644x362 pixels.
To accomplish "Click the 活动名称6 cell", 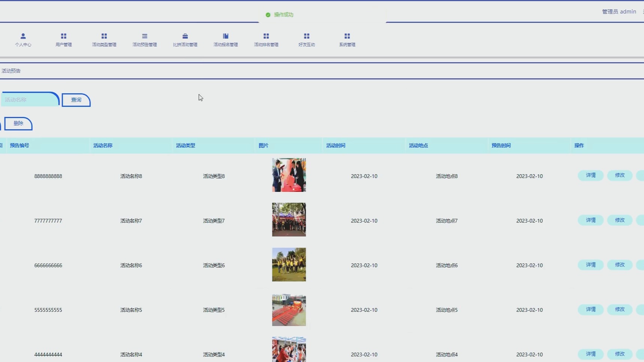I will 131,265.
